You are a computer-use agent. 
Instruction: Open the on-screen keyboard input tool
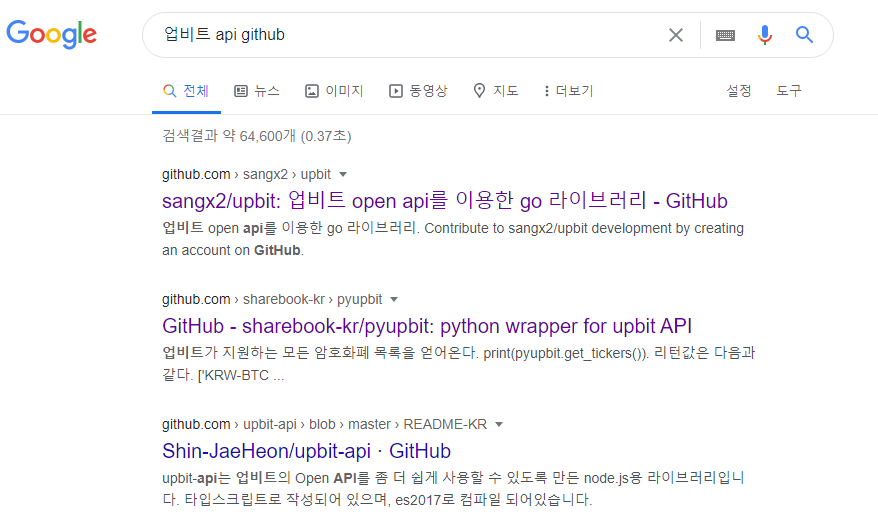point(725,35)
